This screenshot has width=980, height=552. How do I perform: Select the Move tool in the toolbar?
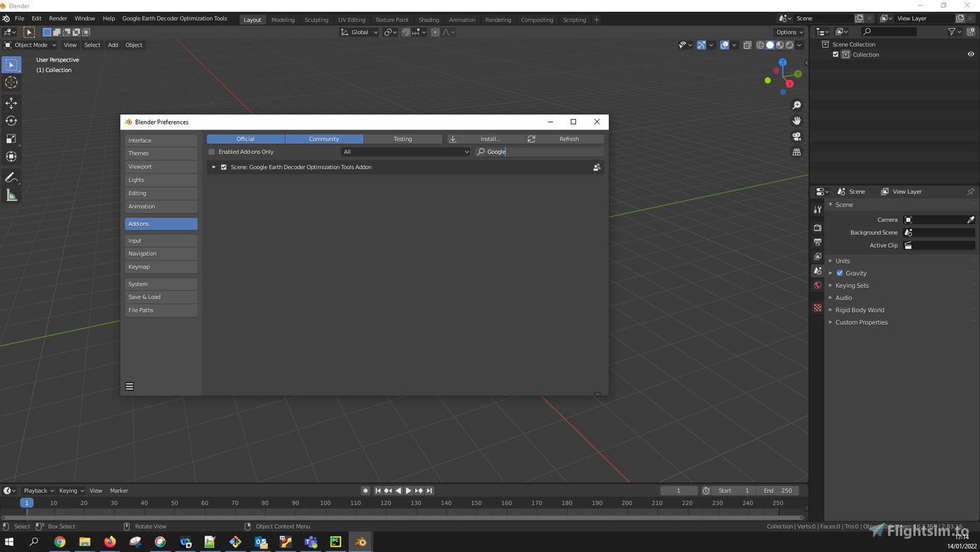(11, 103)
